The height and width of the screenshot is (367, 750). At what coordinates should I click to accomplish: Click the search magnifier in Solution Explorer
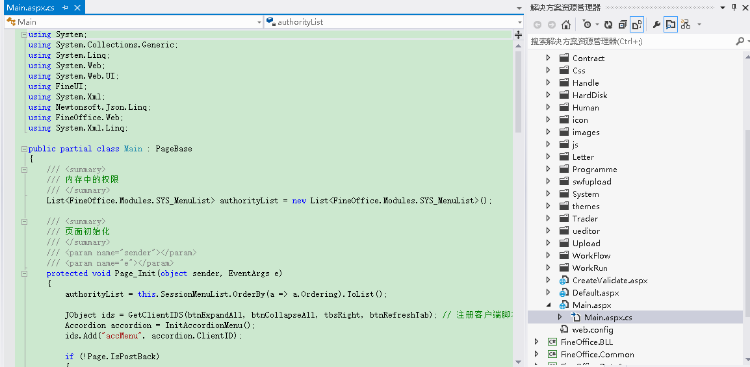point(739,42)
